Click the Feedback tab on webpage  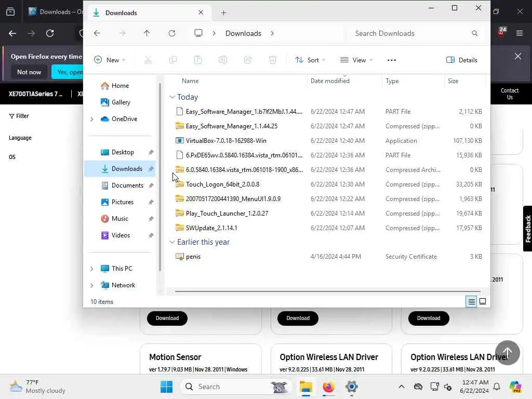(528, 229)
